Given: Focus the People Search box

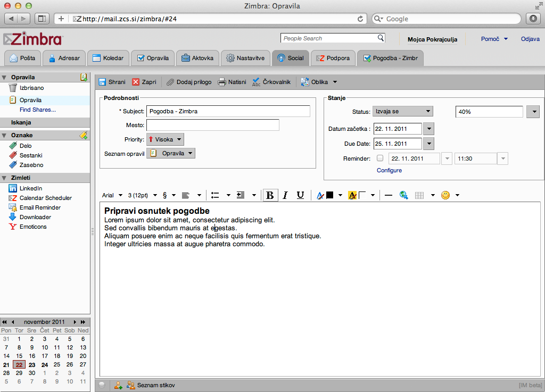Looking at the screenshot, I should [329, 38].
